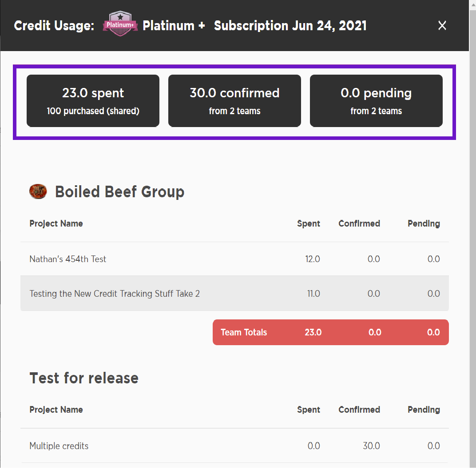Click the Team Totals red bar

pyautogui.click(x=331, y=332)
